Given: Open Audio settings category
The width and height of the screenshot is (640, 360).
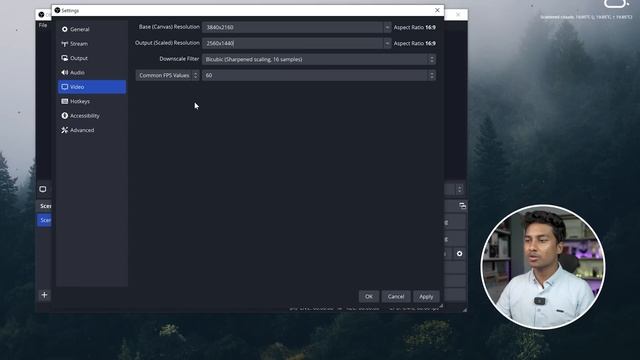Looking at the screenshot, I should [92, 72].
